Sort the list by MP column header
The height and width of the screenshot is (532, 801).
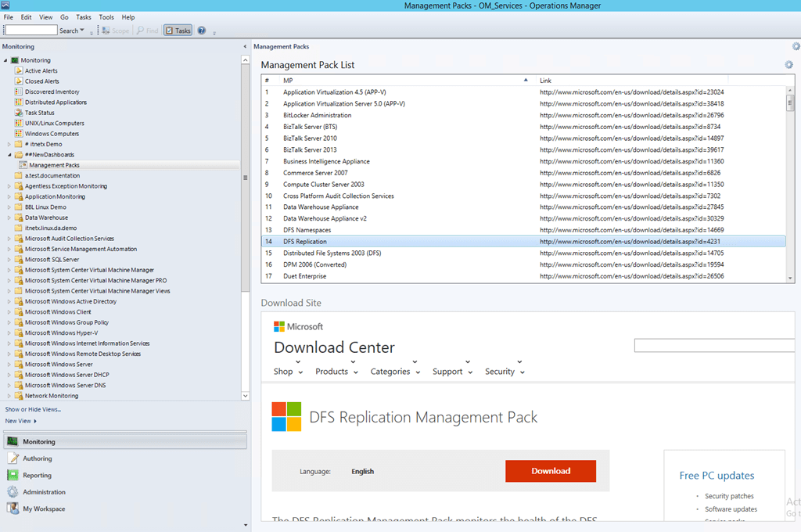click(407, 81)
